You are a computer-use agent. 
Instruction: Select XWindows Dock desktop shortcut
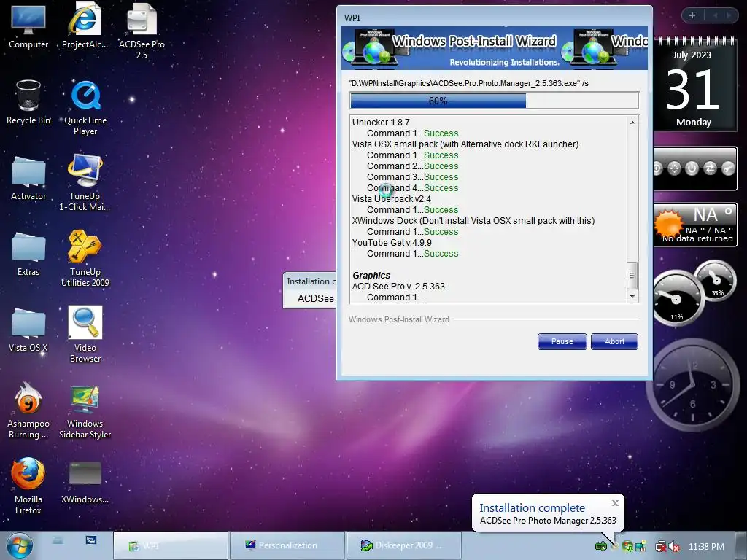click(x=85, y=482)
